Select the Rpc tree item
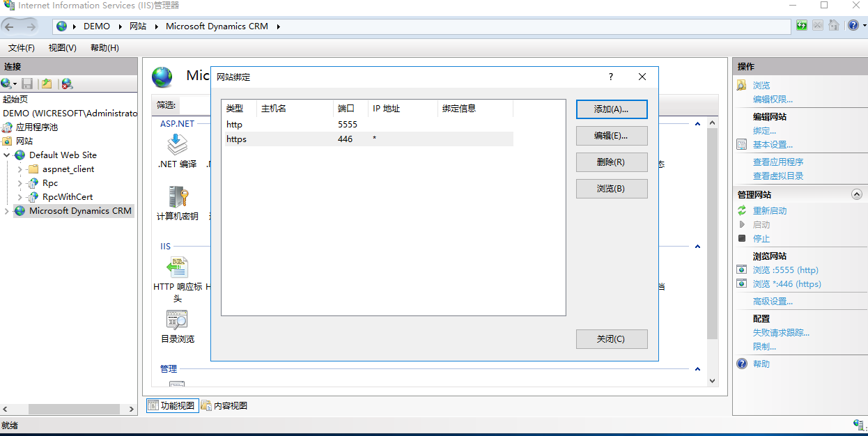868x436 pixels. (50, 182)
